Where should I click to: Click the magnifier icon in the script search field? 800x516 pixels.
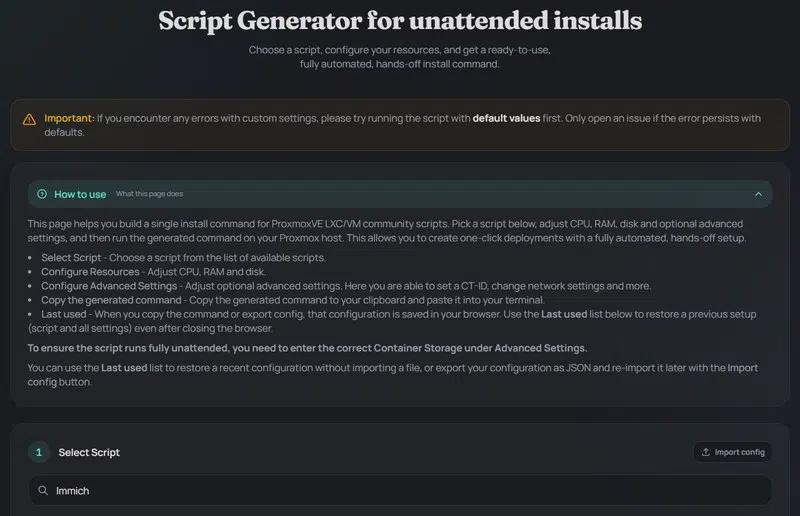click(x=43, y=491)
